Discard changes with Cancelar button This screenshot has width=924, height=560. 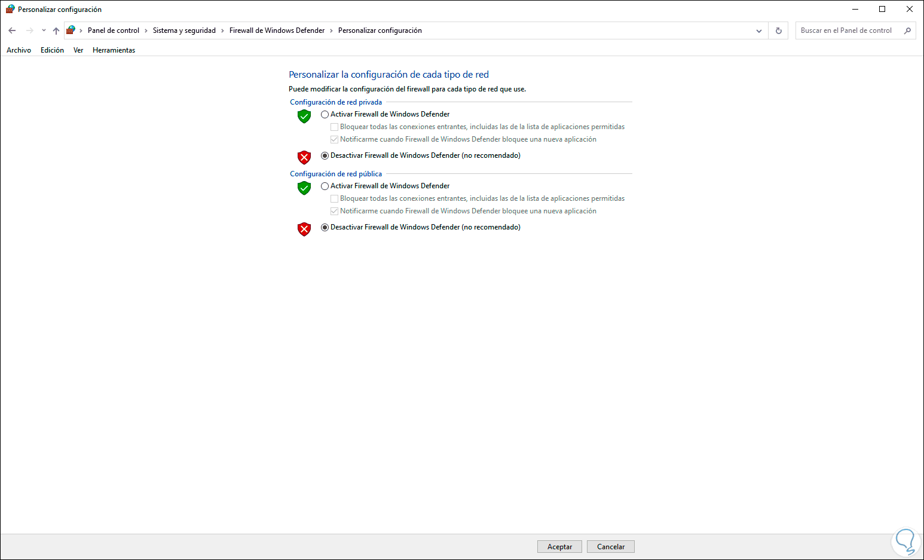click(611, 547)
